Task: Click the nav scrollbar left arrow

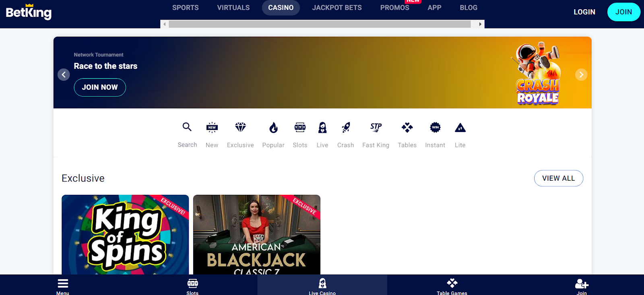Action: [x=164, y=24]
